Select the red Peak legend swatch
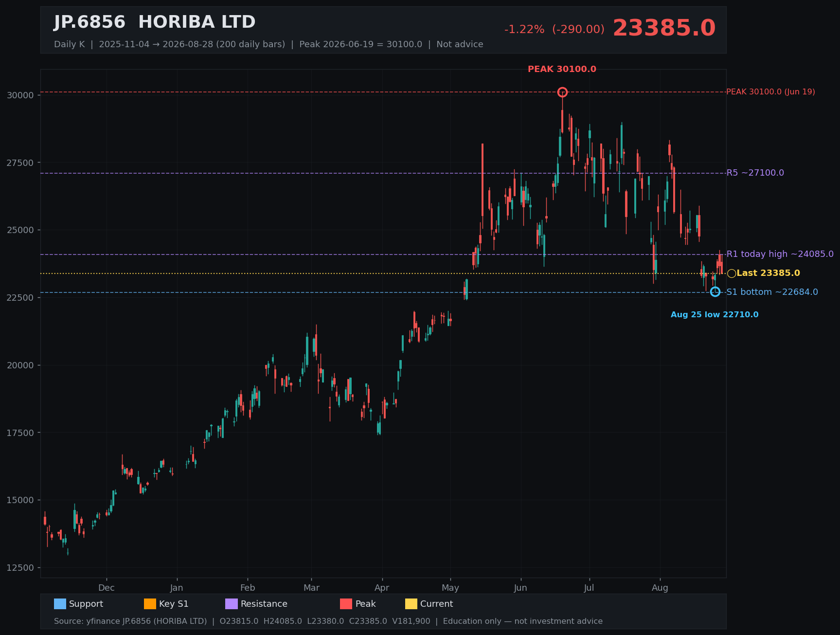 [x=346, y=604]
